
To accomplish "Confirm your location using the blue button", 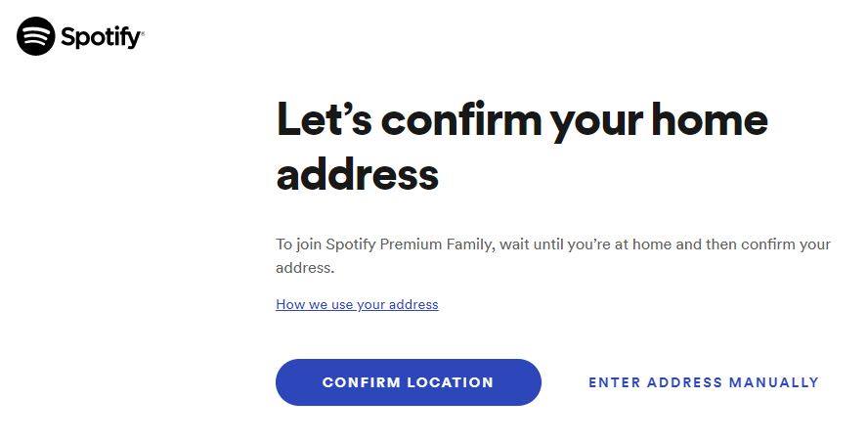I will 408,382.
